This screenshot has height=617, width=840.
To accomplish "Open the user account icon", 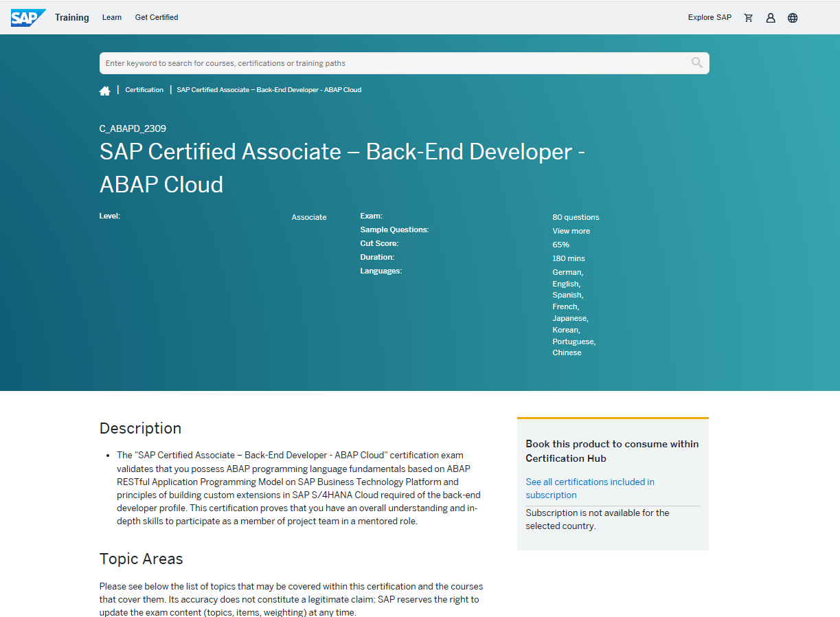I will point(770,17).
